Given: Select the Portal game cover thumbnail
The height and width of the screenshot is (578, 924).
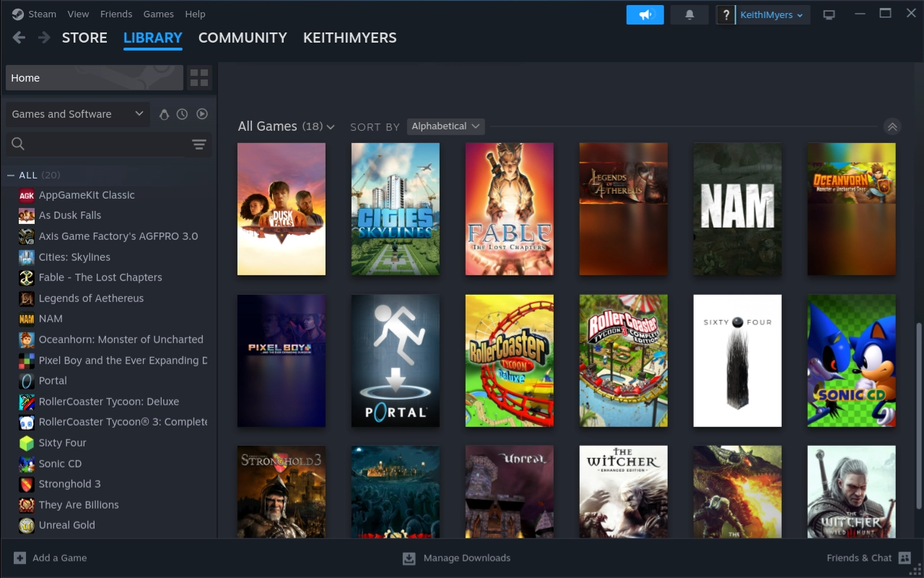Looking at the screenshot, I should tap(395, 361).
